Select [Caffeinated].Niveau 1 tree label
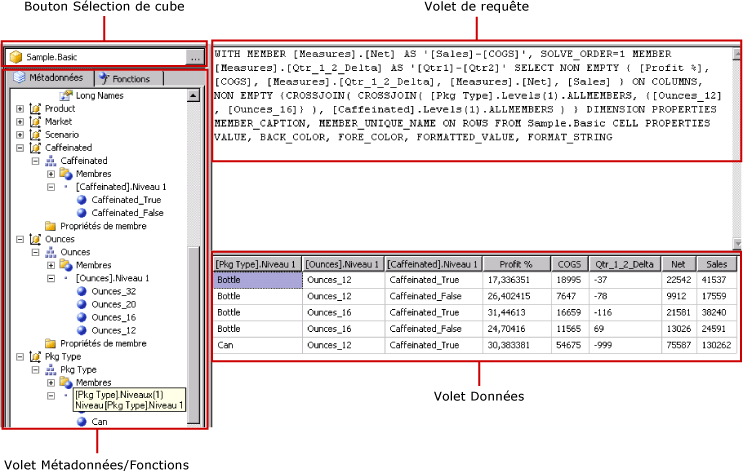The image size is (744, 472). [x=121, y=187]
